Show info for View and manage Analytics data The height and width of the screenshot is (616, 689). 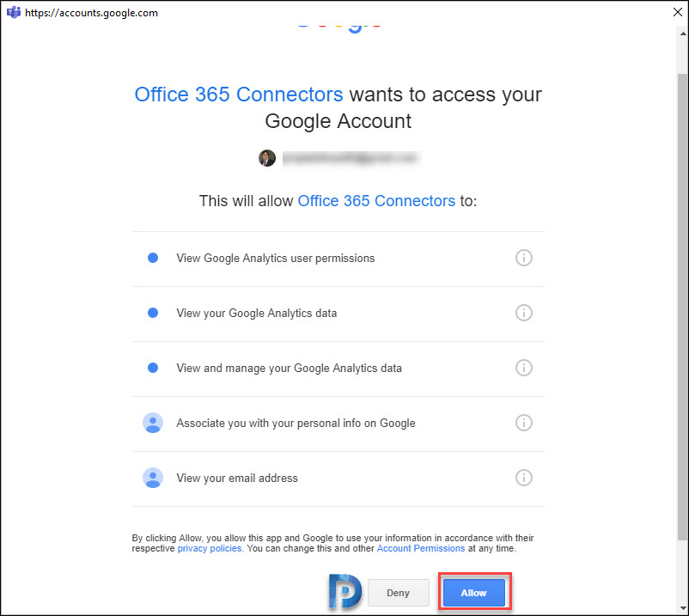(x=523, y=368)
